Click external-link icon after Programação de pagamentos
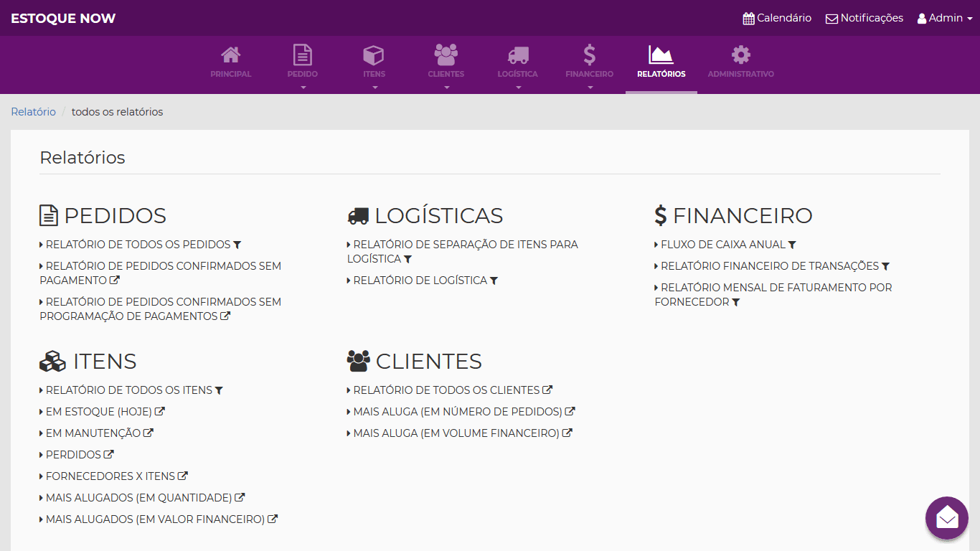This screenshot has width=980, height=551. click(x=225, y=316)
